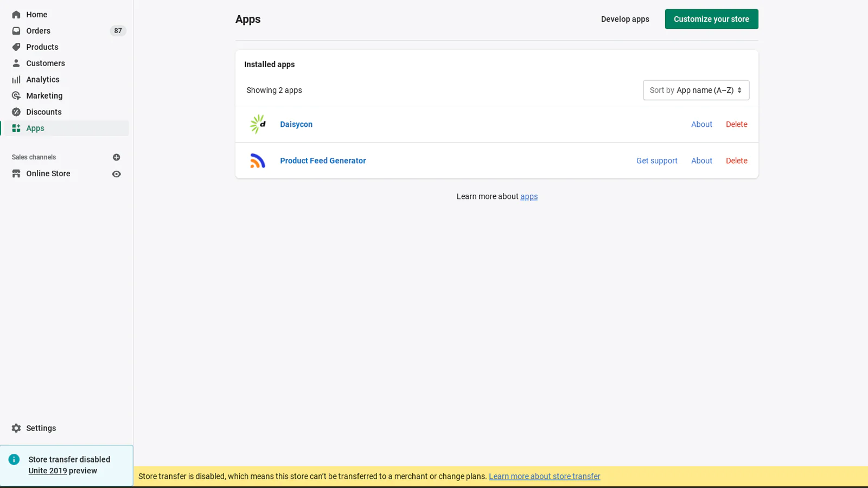Image resolution: width=868 pixels, height=488 pixels.
Task: Click the Discounts percent badge icon
Action: 16,112
